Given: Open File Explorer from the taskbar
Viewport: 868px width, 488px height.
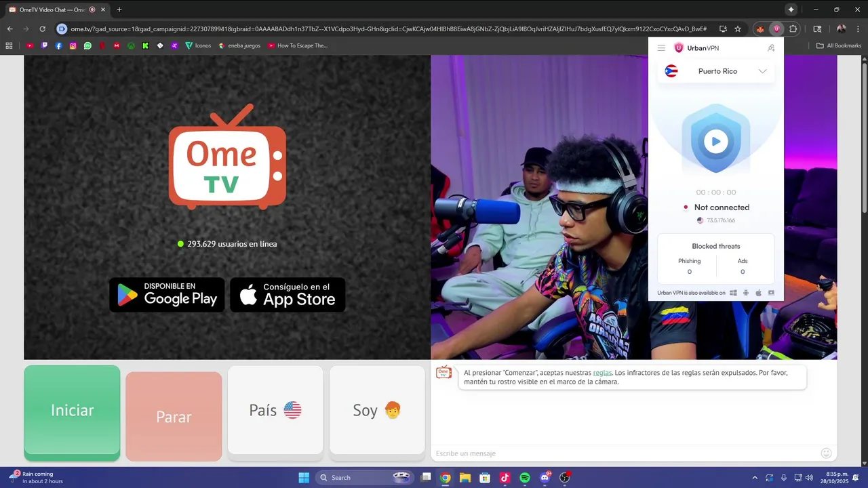Looking at the screenshot, I should coord(465,477).
